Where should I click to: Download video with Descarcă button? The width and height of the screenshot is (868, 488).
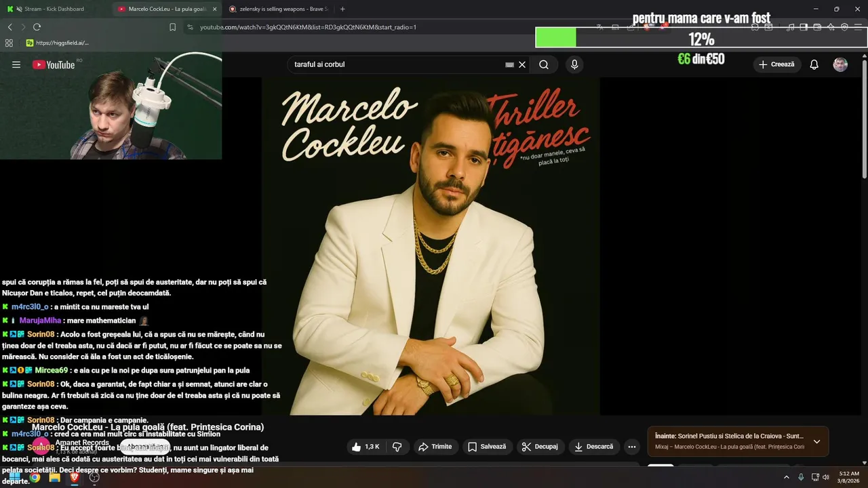[593, 447]
